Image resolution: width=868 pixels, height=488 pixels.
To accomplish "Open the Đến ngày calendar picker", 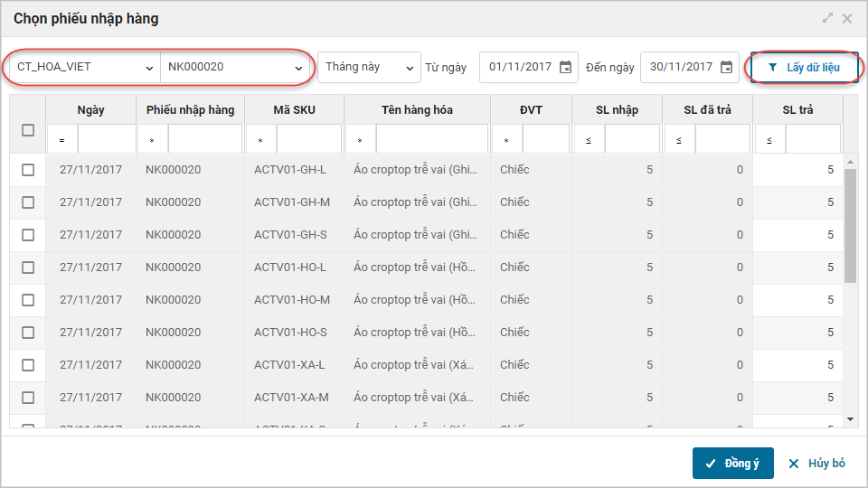I will (726, 67).
